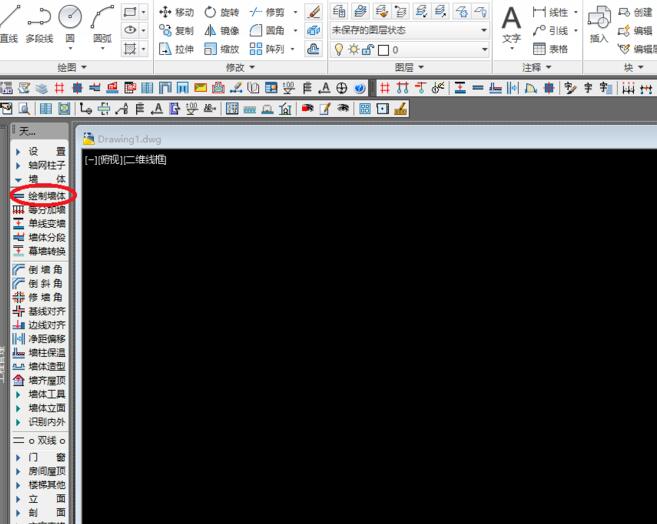Image resolution: width=657 pixels, height=524 pixels.
Task: Toggle the 双线 wall display mode
Action: [x=39, y=441]
